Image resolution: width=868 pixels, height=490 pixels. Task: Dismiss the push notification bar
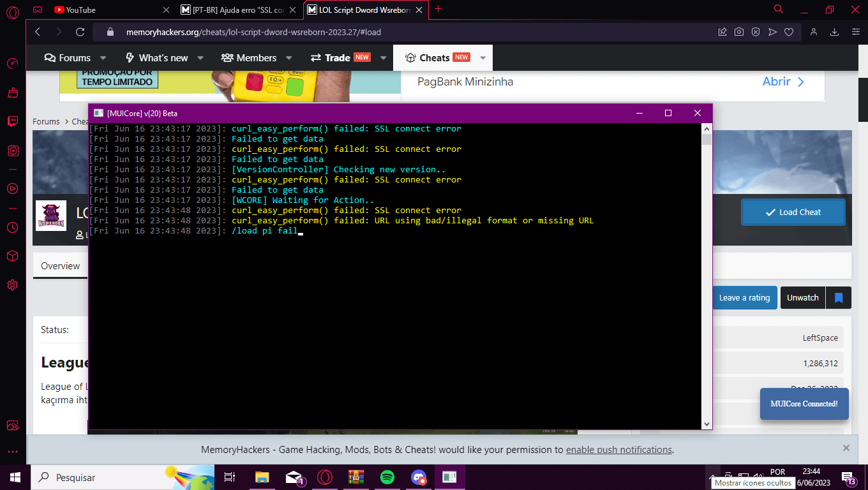point(846,448)
